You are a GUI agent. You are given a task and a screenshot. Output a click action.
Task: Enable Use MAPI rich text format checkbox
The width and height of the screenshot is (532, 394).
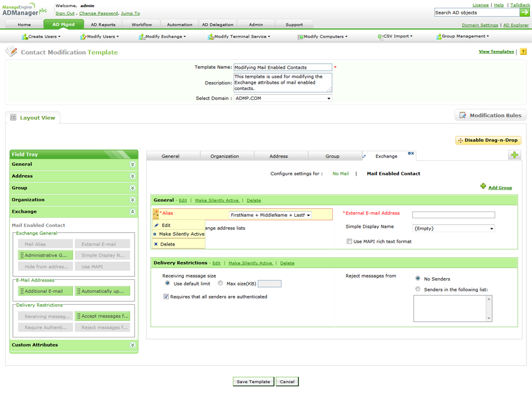(349, 242)
